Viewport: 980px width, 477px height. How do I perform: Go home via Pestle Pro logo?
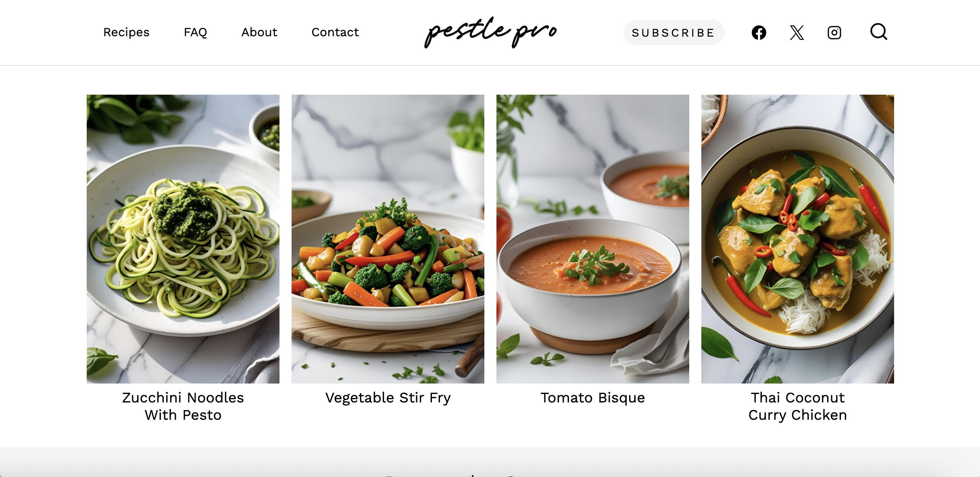(x=490, y=32)
